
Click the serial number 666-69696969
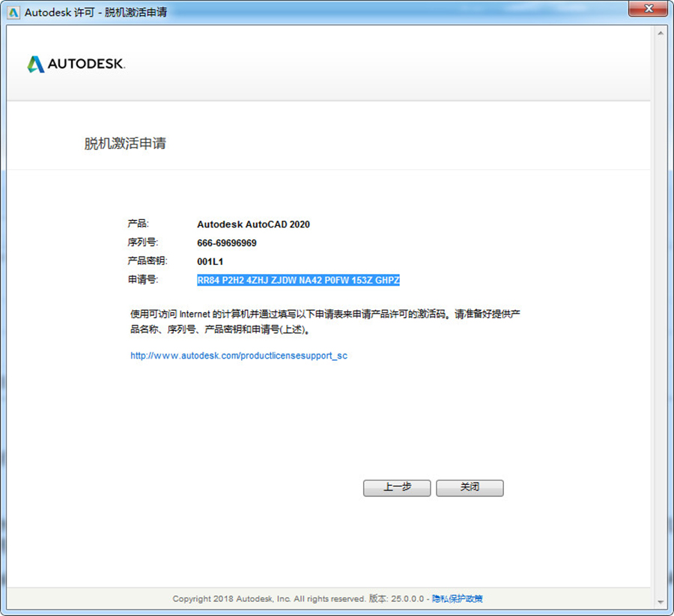point(227,243)
